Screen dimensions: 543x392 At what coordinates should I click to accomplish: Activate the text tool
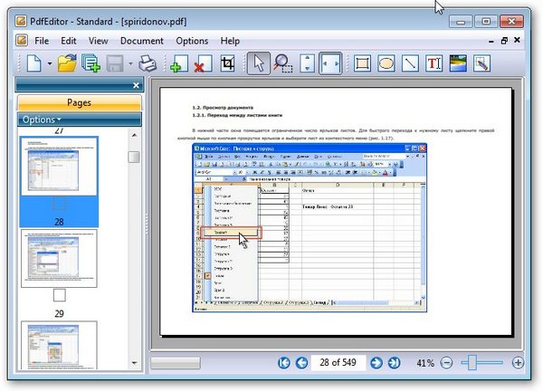click(433, 64)
